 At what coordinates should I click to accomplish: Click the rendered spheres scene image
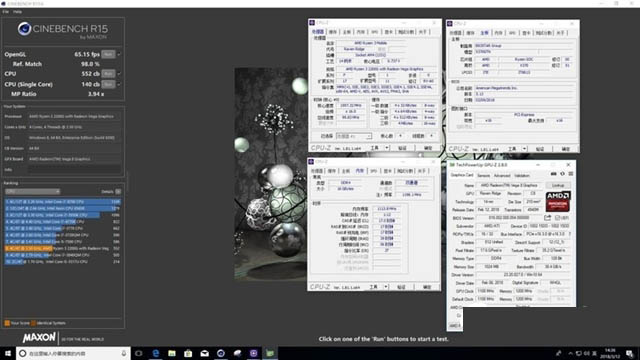[271, 174]
